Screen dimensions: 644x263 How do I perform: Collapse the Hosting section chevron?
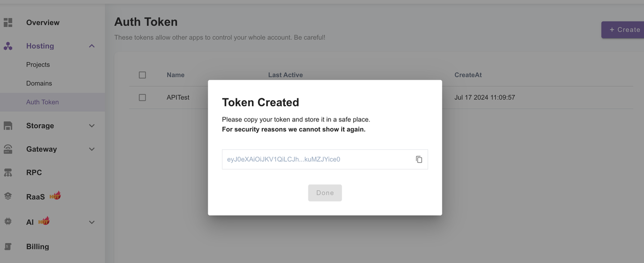pyautogui.click(x=92, y=46)
